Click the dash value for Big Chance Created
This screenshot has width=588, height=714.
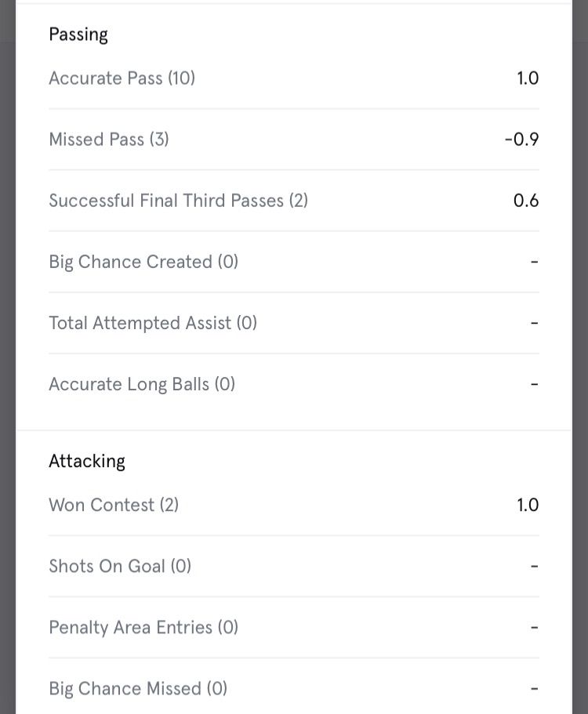coord(535,262)
